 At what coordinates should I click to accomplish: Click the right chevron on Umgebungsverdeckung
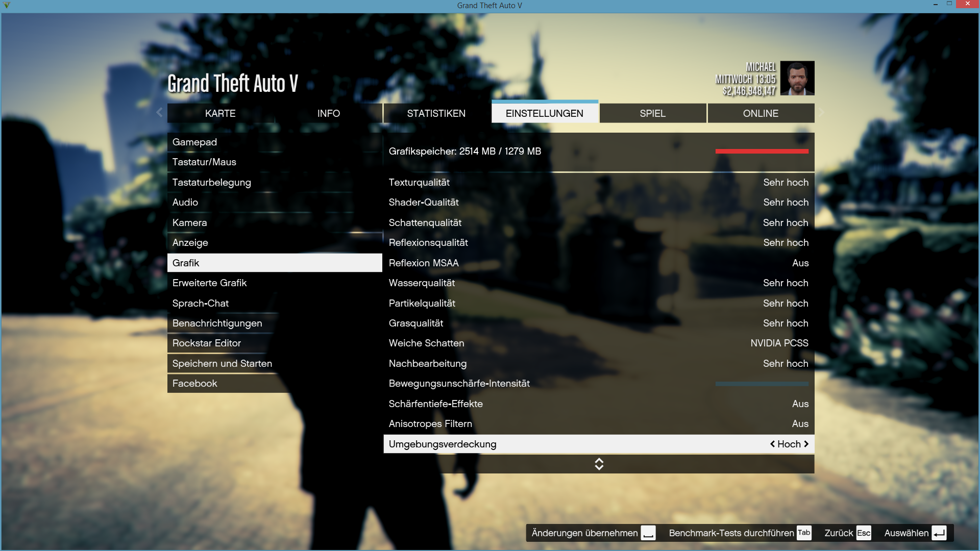806,444
